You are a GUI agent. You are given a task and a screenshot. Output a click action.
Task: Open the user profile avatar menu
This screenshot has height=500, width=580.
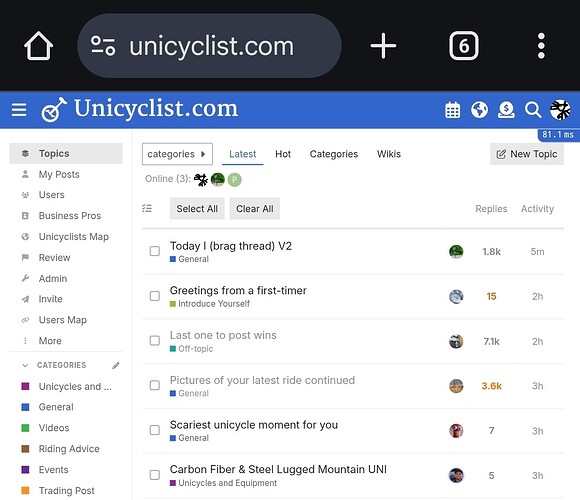point(560,110)
